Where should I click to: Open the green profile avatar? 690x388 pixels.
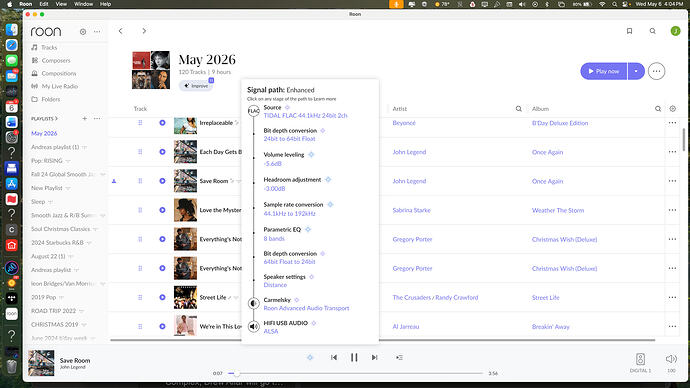pyautogui.click(x=675, y=31)
